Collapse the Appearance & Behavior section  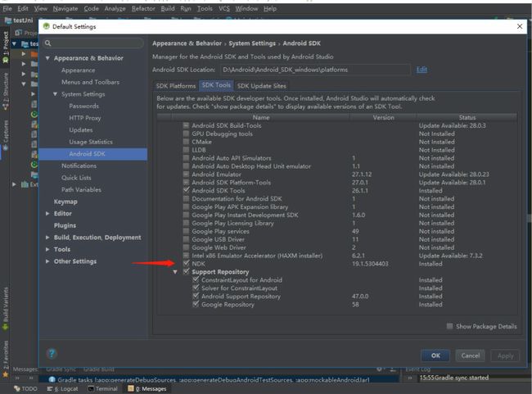tap(47, 58)
